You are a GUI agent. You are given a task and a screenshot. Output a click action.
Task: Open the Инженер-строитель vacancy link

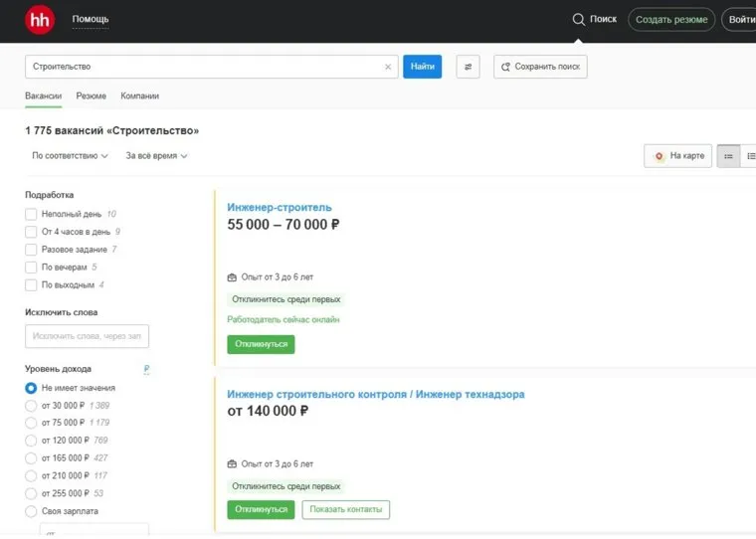point(280,207)
